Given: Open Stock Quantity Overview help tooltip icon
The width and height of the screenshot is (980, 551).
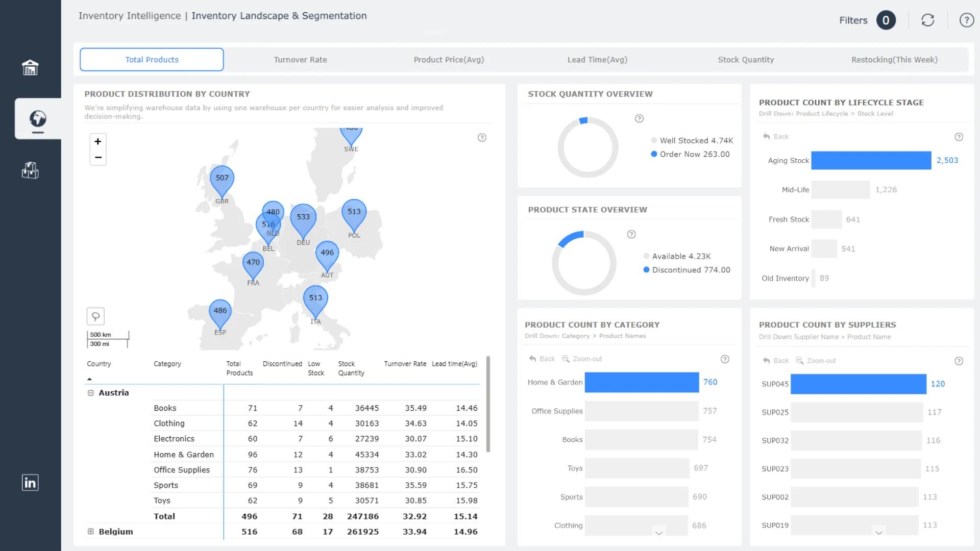Looking at the screenshot, I should point(639,118).
